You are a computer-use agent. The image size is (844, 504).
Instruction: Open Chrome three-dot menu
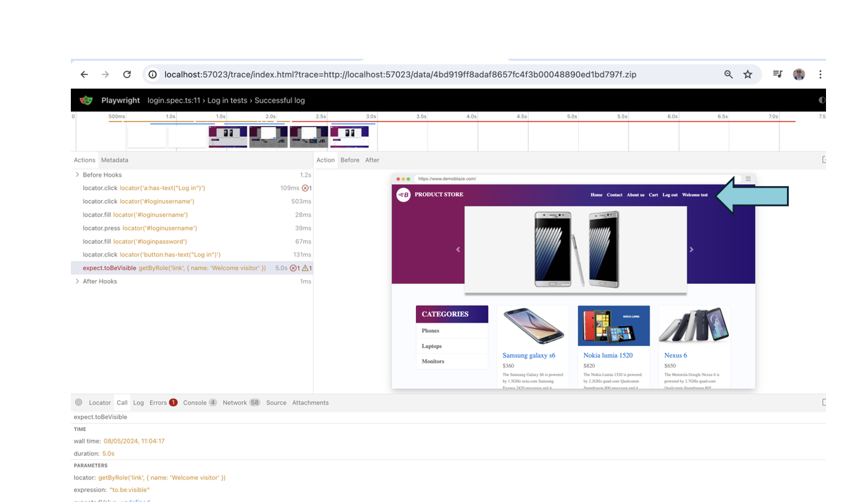pos(820,74)
